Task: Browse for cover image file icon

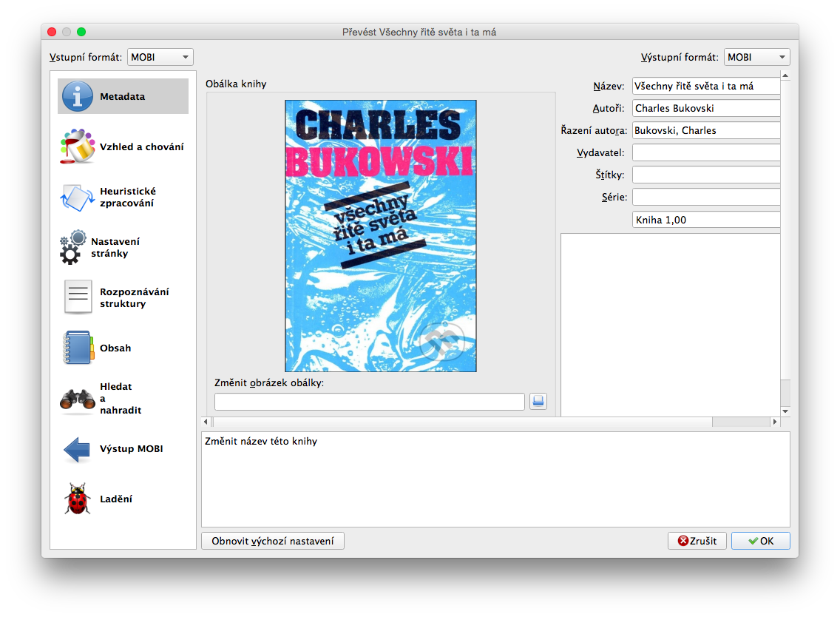Action: [538, 401]
